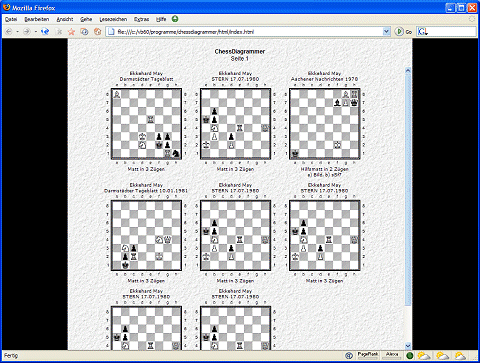Click the red star bookmark icon
The image size is (480, 363).
pyautogui.click(x=71, y=32)
